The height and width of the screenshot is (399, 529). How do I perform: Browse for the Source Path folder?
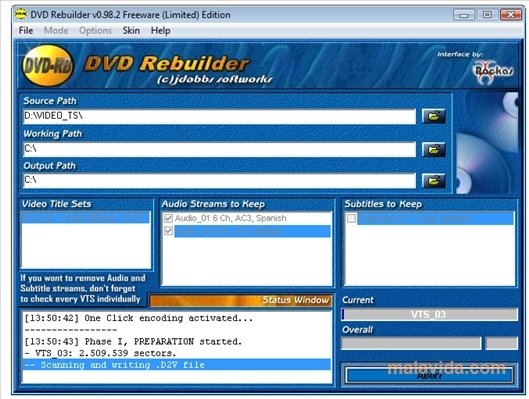[x=434, y=116]
